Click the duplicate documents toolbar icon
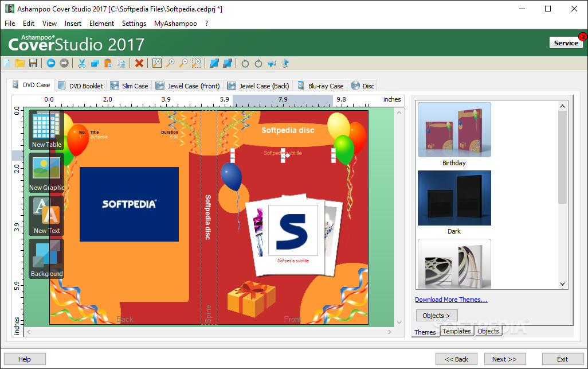This screenshot has height=369, width=588. pyautogui.click(x=121, y=63)
